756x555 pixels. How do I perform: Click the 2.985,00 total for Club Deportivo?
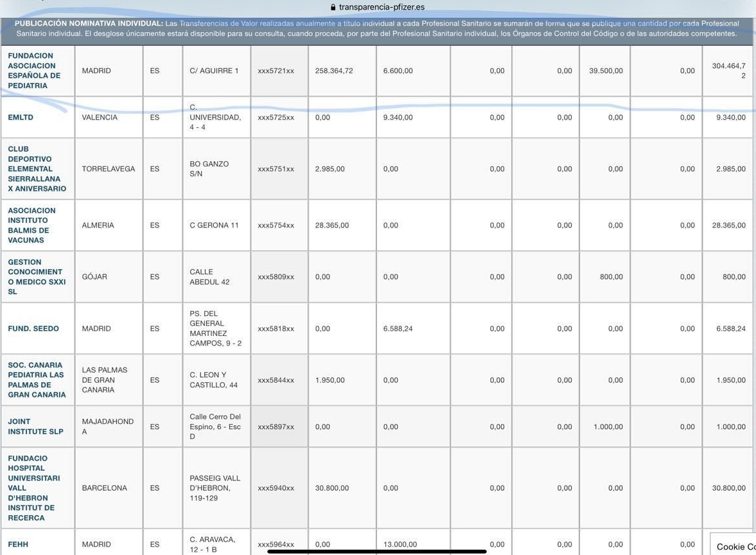[731, 169]
